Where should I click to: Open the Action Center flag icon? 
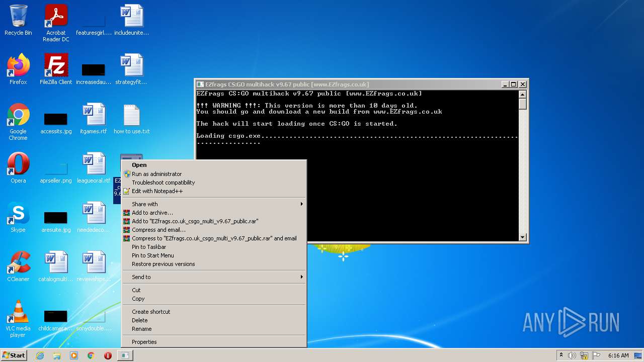(x=596, y=355)
